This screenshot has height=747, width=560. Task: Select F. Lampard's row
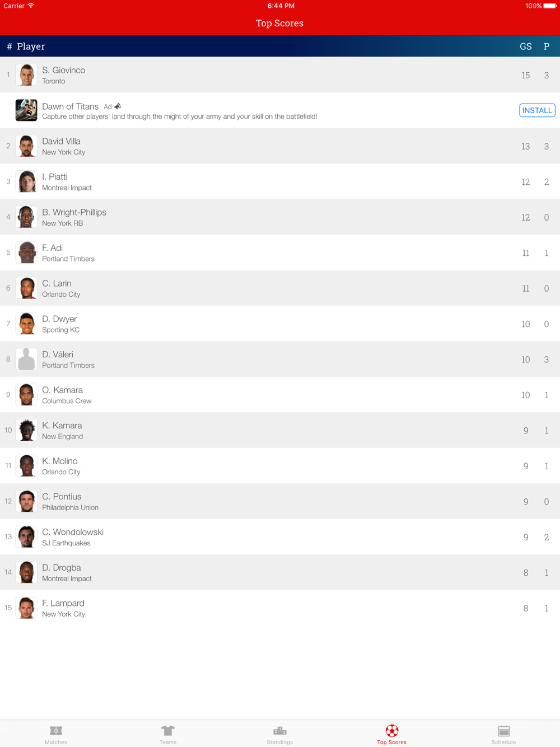point(280,608)
